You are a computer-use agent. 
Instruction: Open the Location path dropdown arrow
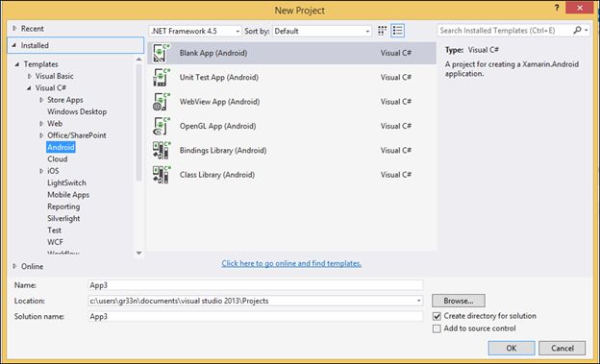tap(418, 301)
